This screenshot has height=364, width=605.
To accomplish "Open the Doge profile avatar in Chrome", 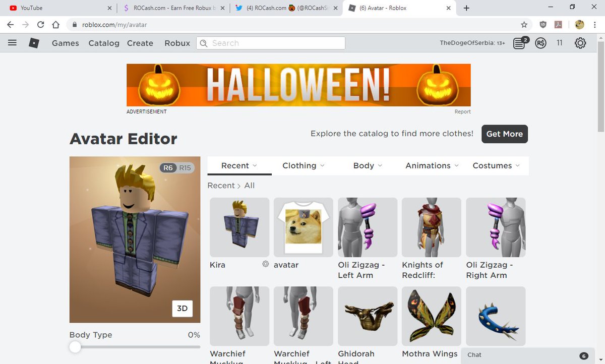I will click(579, 24).
